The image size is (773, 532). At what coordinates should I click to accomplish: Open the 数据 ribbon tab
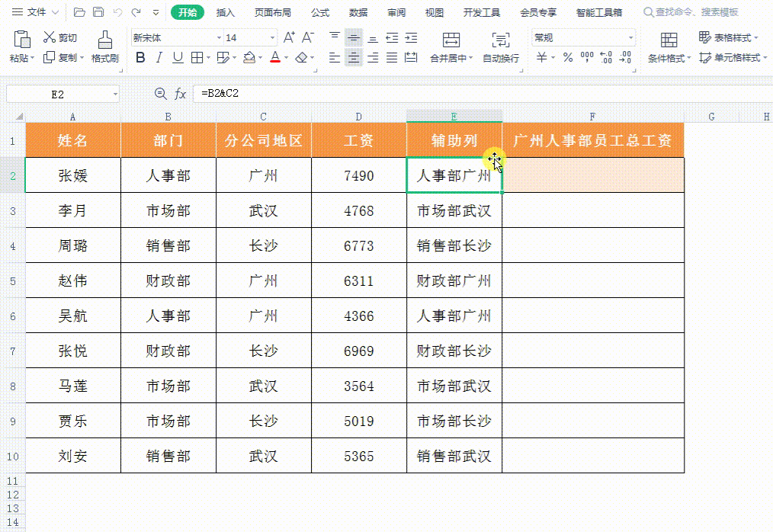coord(358,11)
